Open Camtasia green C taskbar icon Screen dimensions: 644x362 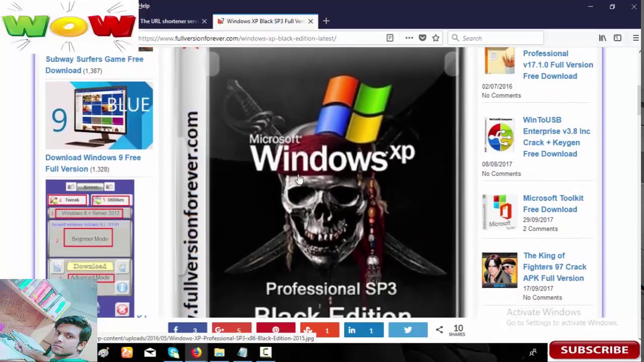coord(265,352)
